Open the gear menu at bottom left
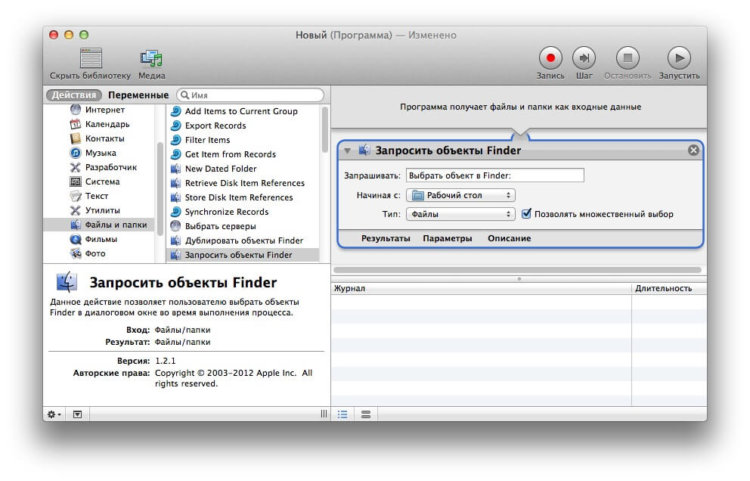The height and width of the screenshot is (481, 750). click(x=54, y=414)
